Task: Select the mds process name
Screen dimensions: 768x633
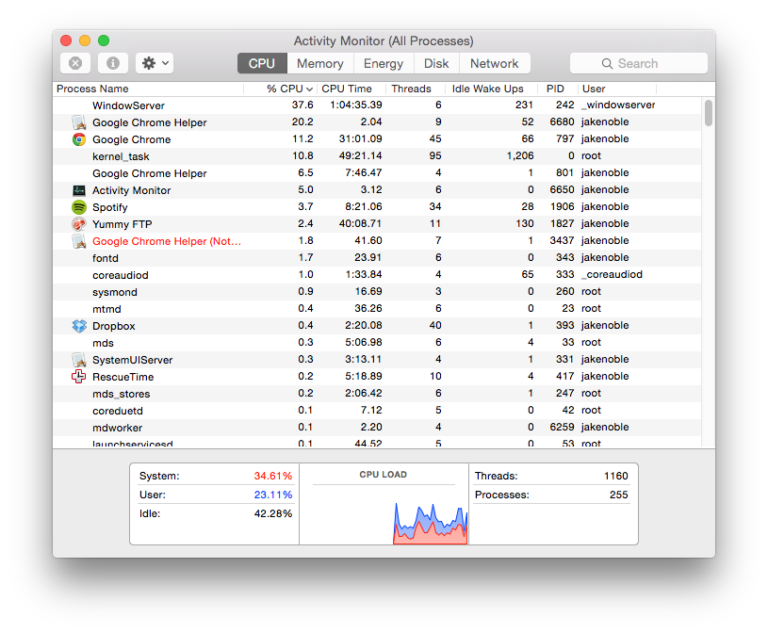Action: (103, 343)
